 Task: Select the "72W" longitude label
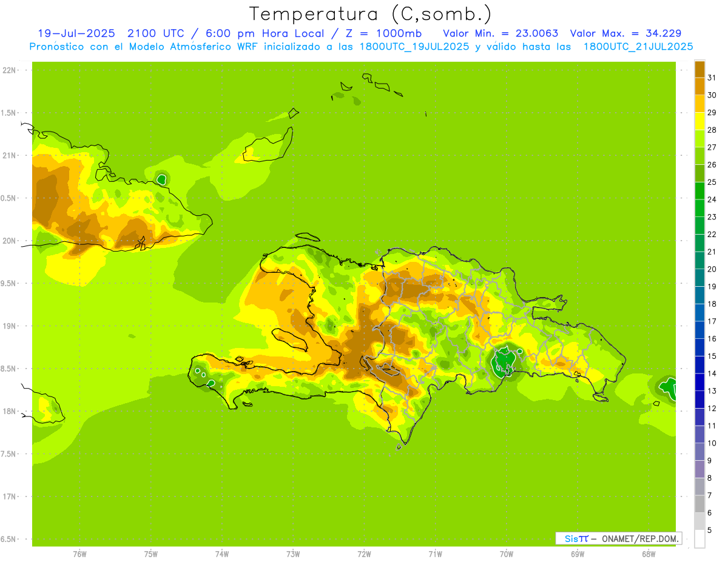[x=364, y=554]
